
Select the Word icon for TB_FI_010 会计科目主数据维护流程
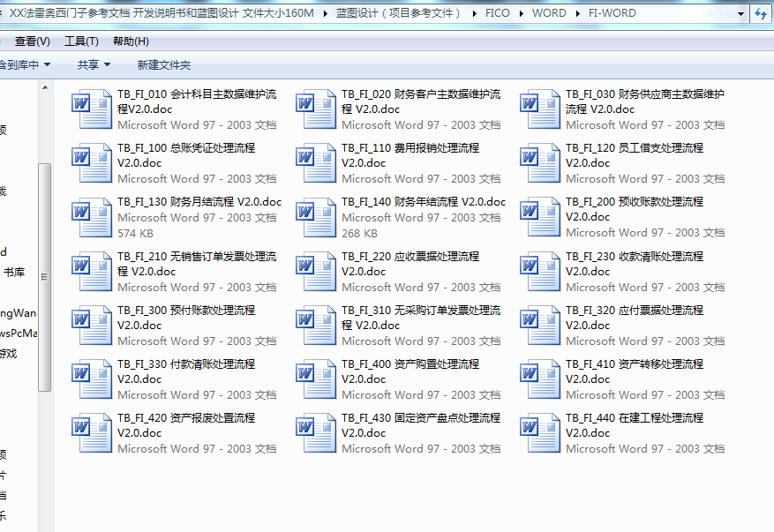(x=92, y=109)
